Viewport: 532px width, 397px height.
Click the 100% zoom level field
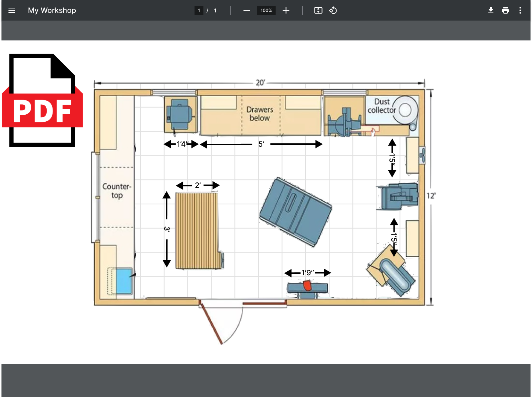pos(266,10)
